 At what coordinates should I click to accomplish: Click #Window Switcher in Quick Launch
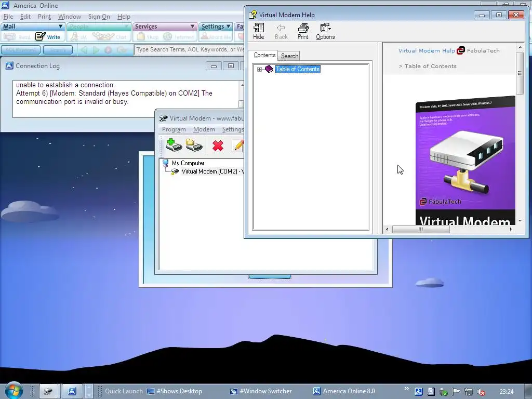point(261,391)
